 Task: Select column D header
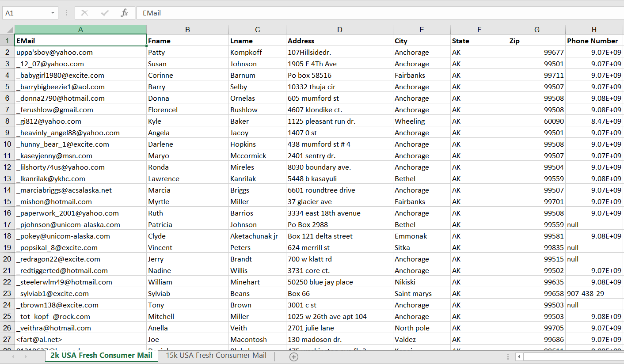pyautogui.click(x=339, y=29)
